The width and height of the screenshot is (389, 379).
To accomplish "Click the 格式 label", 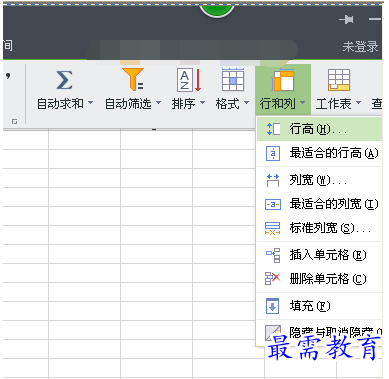I will pos(228,104).
